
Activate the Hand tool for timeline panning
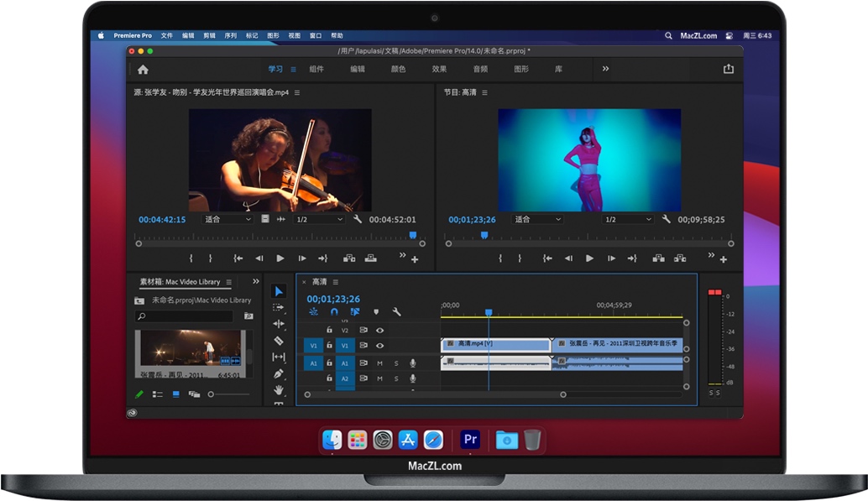click(x=279, y=389)
